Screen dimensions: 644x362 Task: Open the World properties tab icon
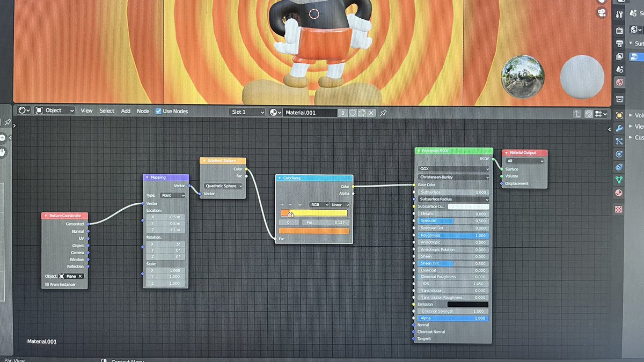point(619,82)
